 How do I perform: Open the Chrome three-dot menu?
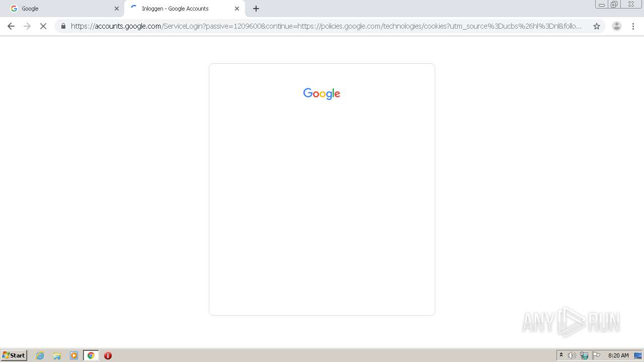[633, 26]
